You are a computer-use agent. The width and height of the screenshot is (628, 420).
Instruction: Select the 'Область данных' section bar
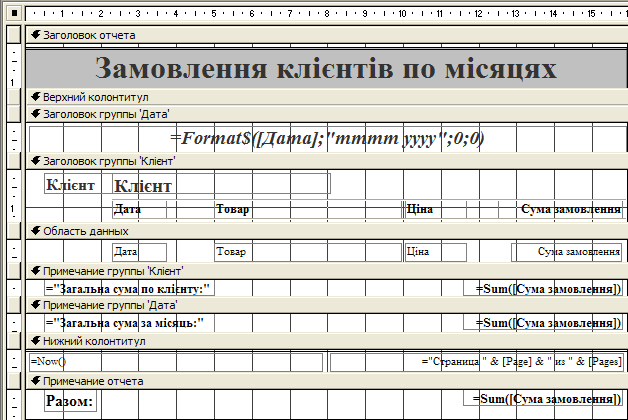click(x=327, y=231)
